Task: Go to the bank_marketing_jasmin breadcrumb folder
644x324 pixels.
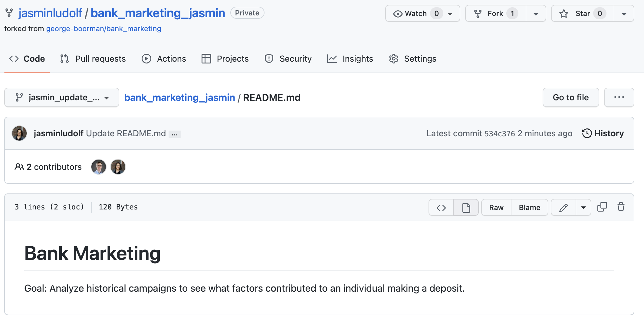Action: 179,98
